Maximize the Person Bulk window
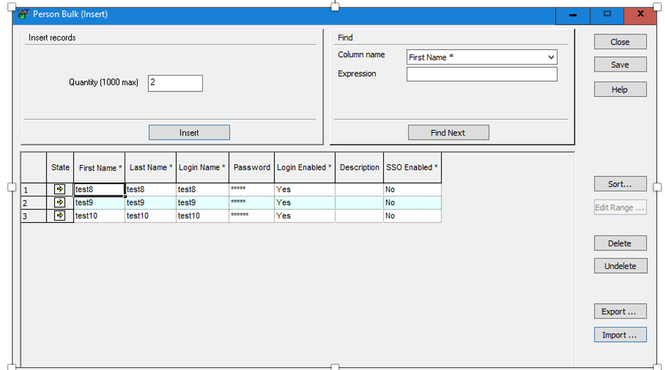665x370 pixels. [x=607, y=15]
